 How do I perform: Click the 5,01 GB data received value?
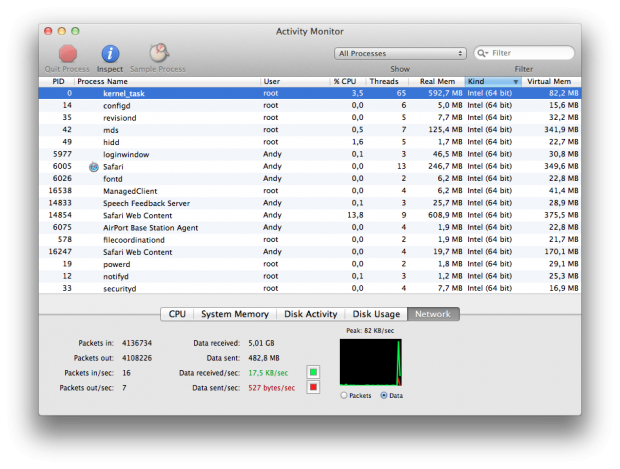(261, 343)
